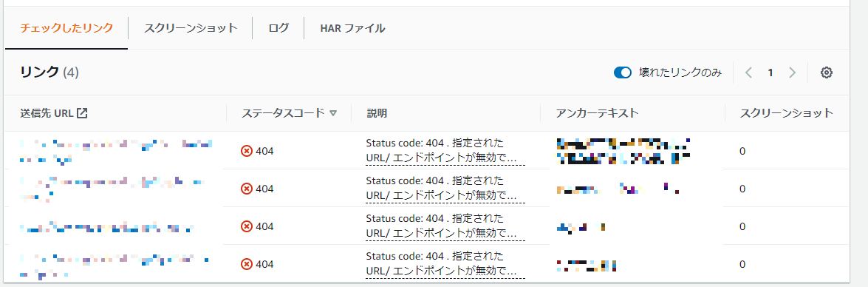Click the red error icon in first row

coord(247,151)
